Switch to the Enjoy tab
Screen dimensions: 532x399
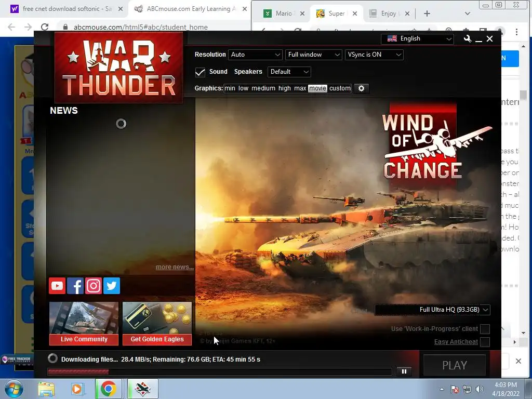coord(389,14)
